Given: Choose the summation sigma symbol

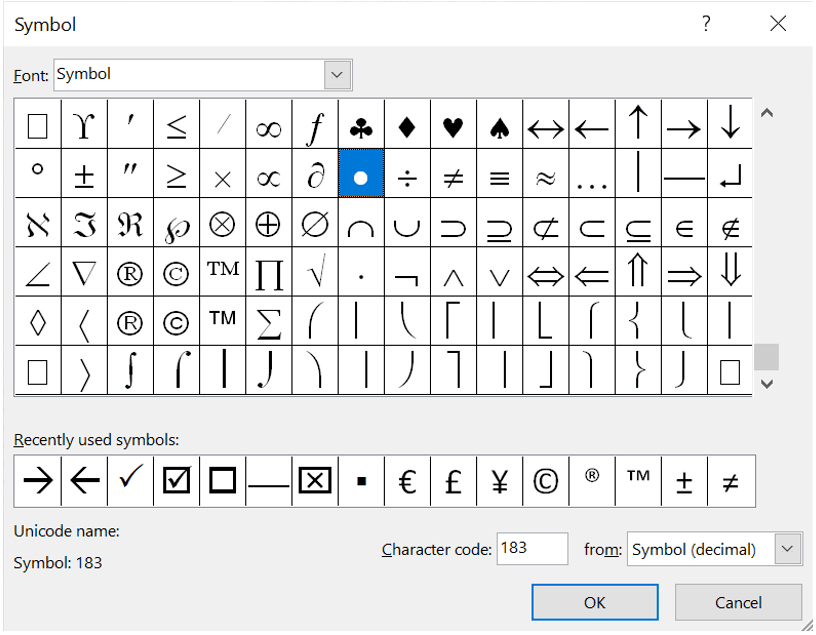Looking at the screenshot, I should click(268, 322).
